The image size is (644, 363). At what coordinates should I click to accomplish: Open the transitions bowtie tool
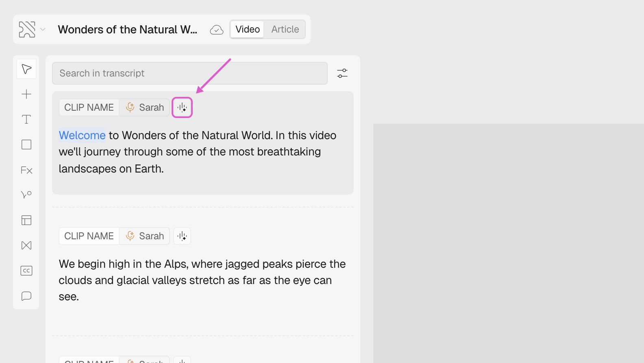26,245
